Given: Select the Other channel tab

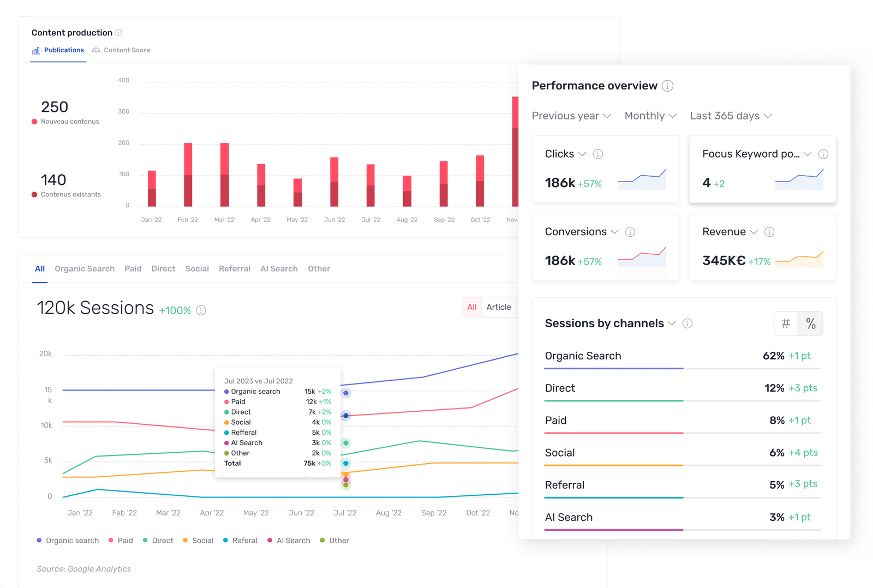Looking at the screenshot, I should [319, 269].
